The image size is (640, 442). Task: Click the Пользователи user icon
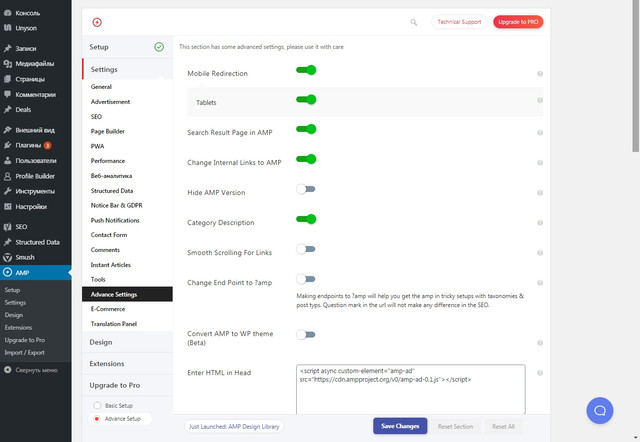pos(7,160)
